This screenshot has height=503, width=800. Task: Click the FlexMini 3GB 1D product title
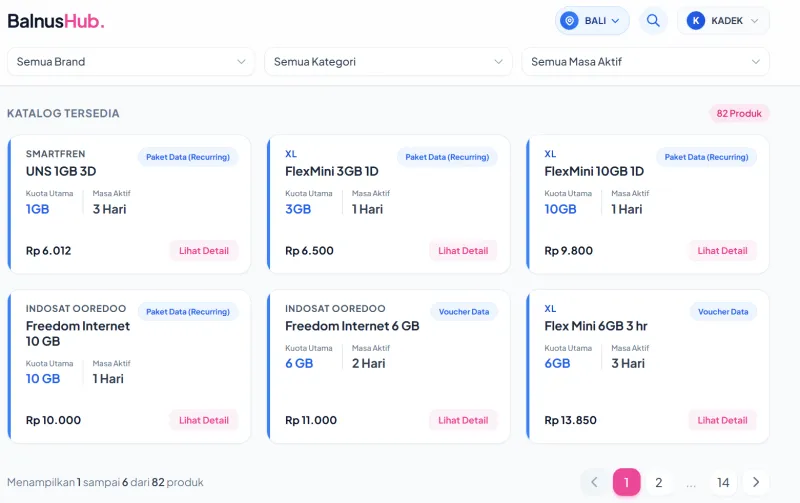pyautogui.click(x=332, y=171)
